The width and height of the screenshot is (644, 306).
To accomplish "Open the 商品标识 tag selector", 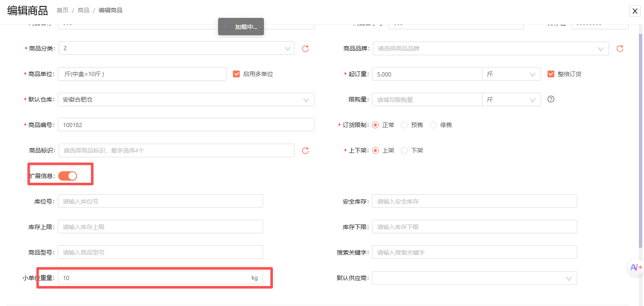I will click(x=176, y=150).
